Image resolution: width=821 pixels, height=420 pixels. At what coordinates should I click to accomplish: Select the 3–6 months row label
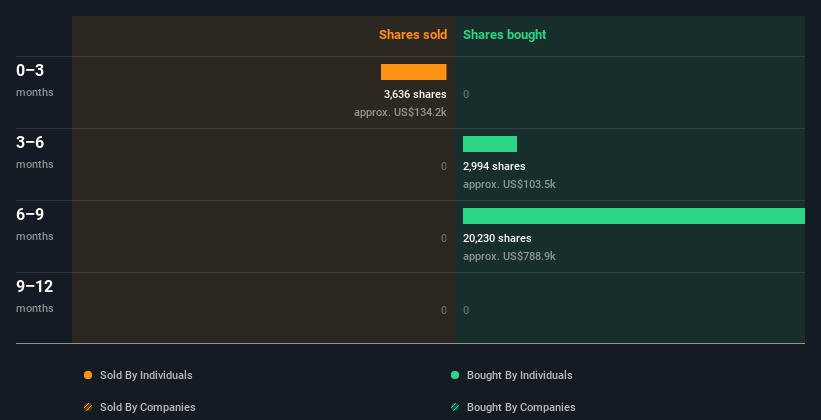click(35, 152)
